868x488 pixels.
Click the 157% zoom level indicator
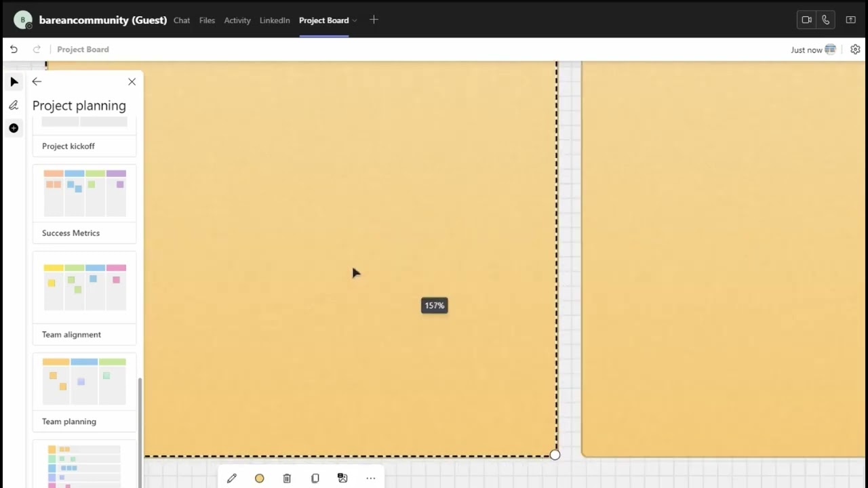pyautogui.click(x=434, y=306)
